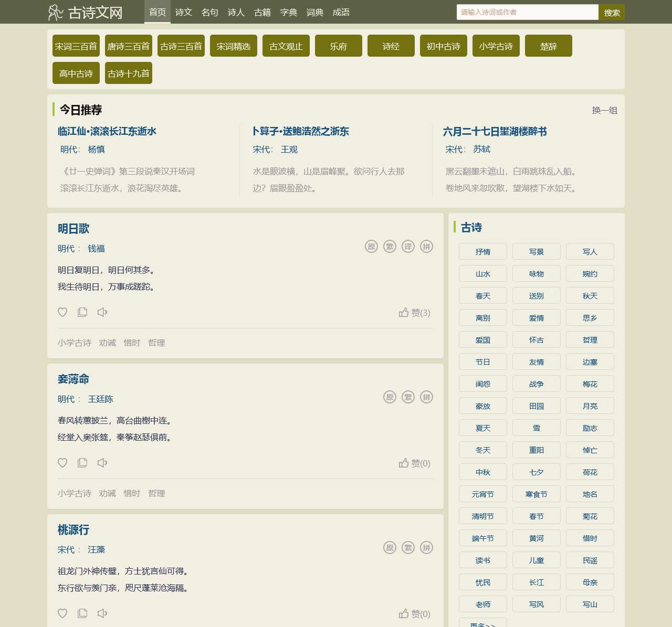Play audio narration for 妾薄命
Screen dimensions: 672x627
[x=102, y=463]
